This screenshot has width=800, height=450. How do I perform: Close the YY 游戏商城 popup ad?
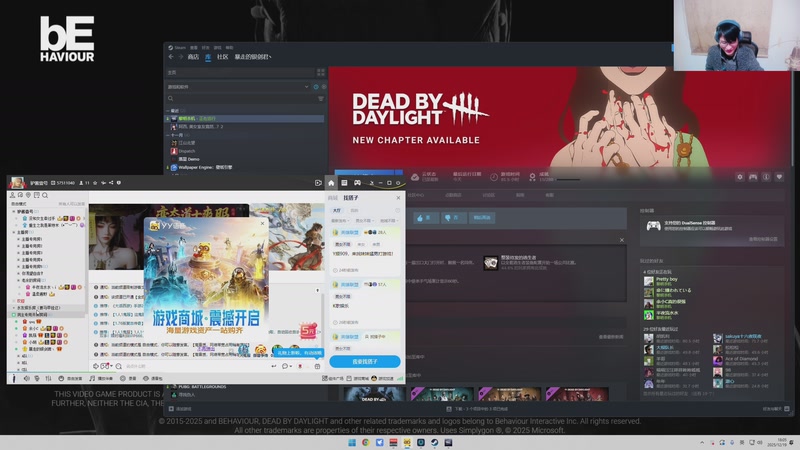pyautogui.click(x=263, y=223)
